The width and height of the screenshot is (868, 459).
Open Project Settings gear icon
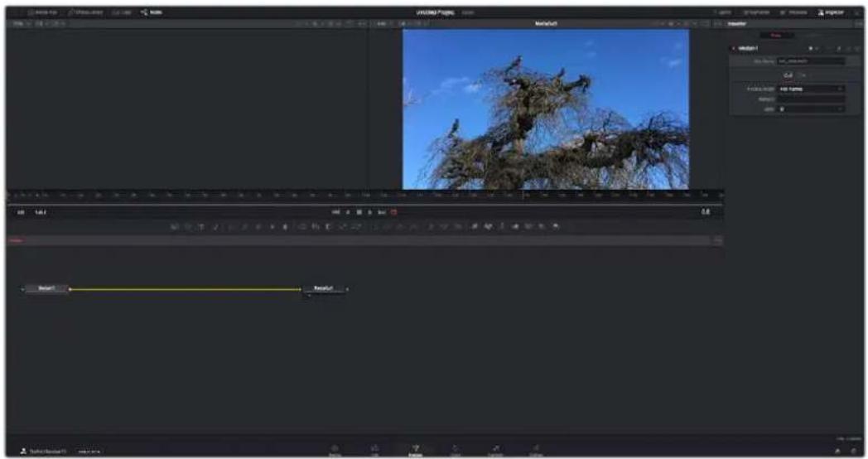853,452
